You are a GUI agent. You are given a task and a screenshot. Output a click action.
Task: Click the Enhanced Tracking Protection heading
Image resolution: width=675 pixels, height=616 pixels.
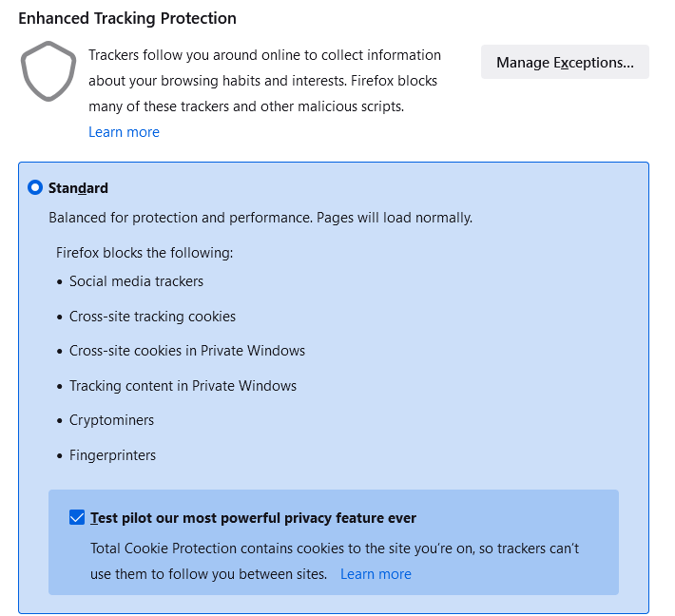tap(127, 18)
